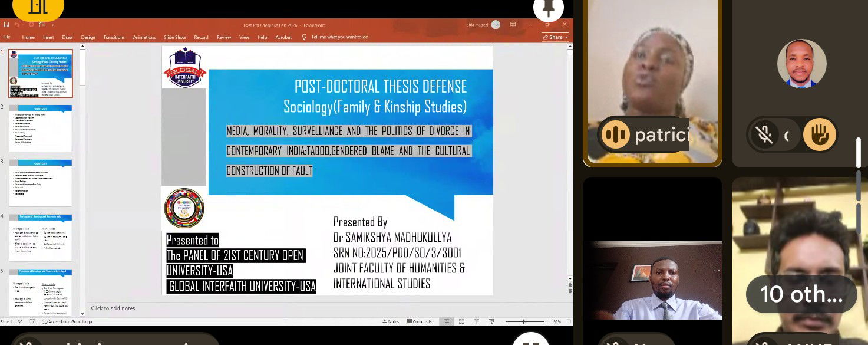
Task: Toggle the muted microphone icon on participant tile
Action: [x=765, y=135]
